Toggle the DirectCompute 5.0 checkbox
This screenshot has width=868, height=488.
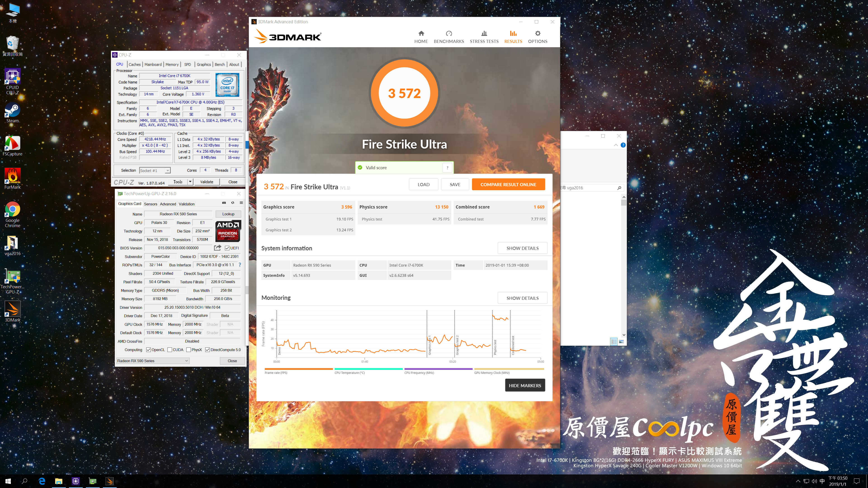(x=208, y=350)
